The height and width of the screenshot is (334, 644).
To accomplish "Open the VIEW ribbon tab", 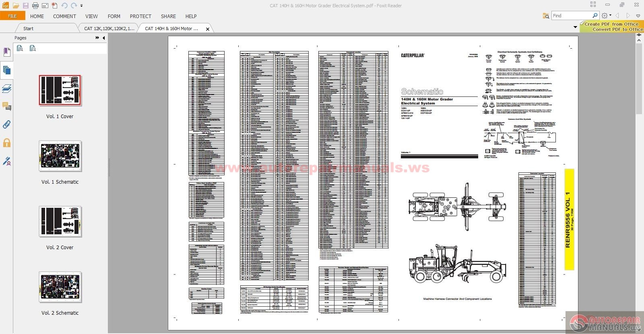I will click(x=91, y=16).
